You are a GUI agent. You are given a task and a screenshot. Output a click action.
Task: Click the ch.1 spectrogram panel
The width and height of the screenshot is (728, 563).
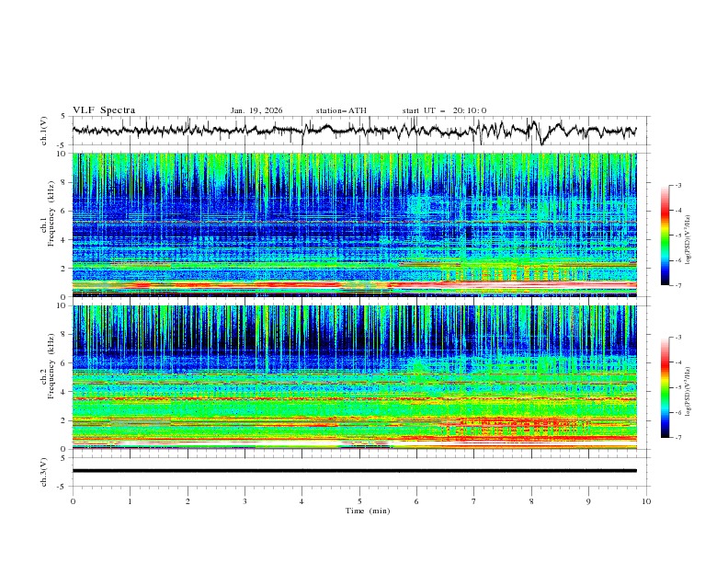[x=354, y=224]
